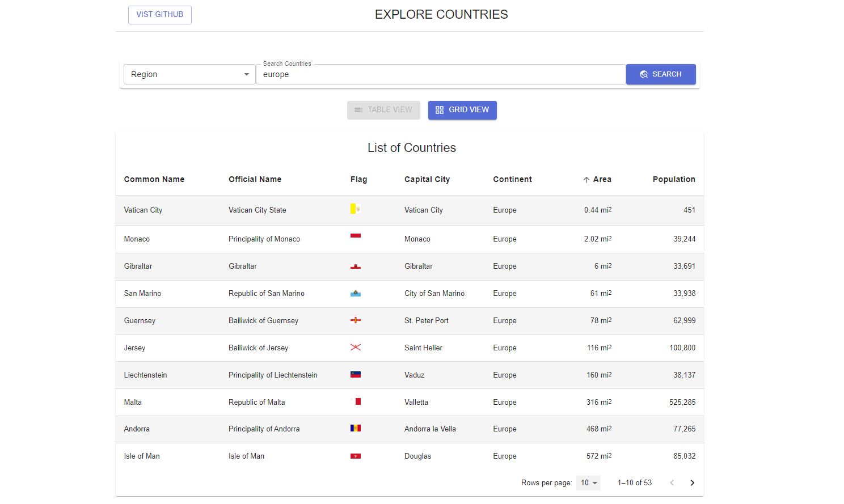
Task: Open the Rows per page dropdown
Action: [x=588, y=483]
